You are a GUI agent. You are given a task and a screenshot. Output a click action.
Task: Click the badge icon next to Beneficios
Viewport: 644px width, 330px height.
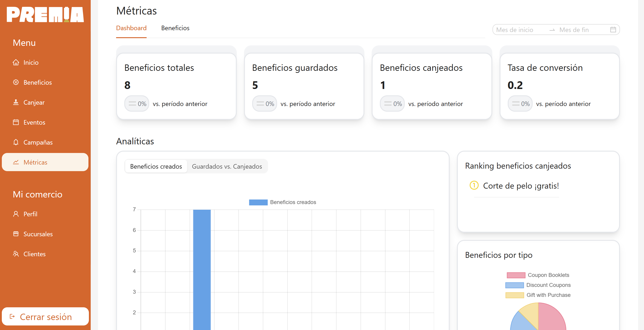[x=16, y=82]
